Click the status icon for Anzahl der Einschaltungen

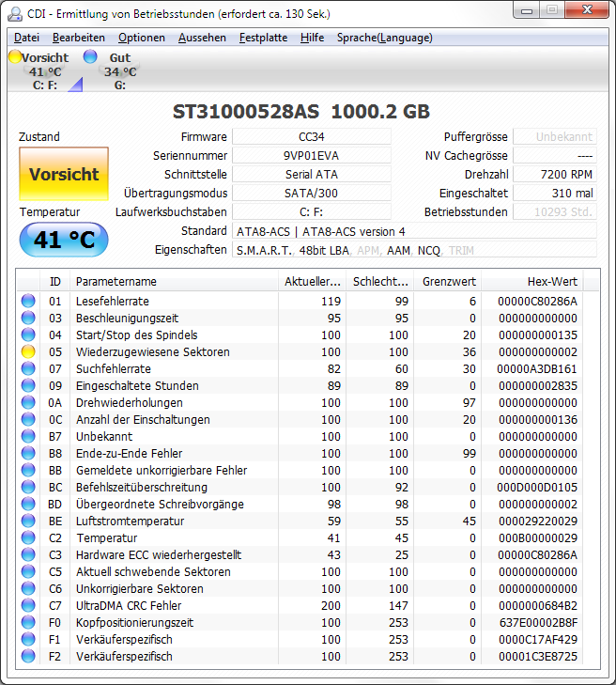[x=28, y=419]
